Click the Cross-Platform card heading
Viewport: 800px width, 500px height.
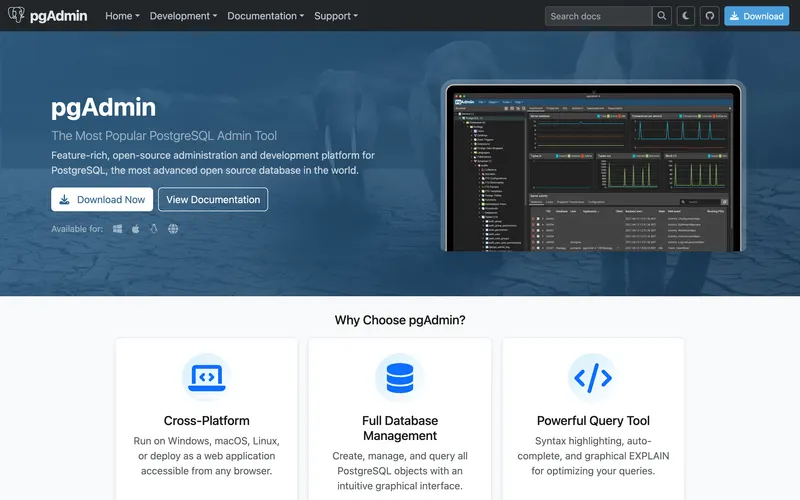207,421
